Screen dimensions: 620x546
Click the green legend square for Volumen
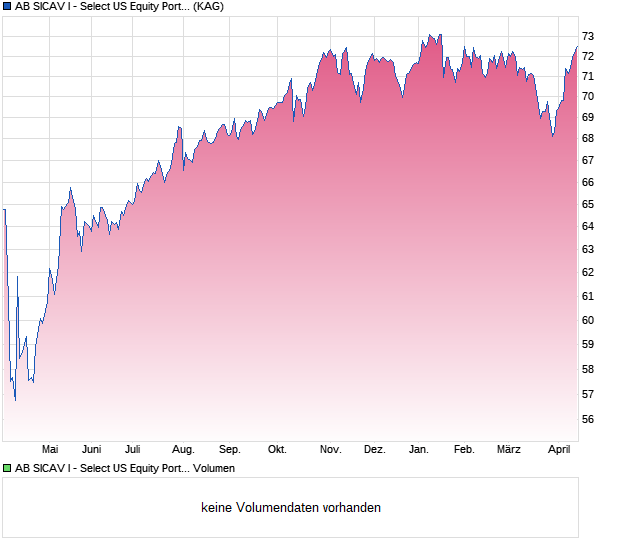click(7, 469)
